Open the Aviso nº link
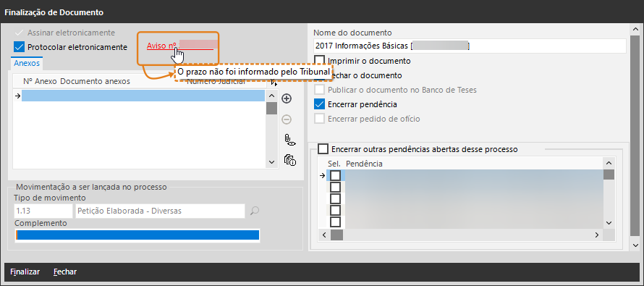Image resolution: width=644 pixels, height=286 pixels. point(180,46)
